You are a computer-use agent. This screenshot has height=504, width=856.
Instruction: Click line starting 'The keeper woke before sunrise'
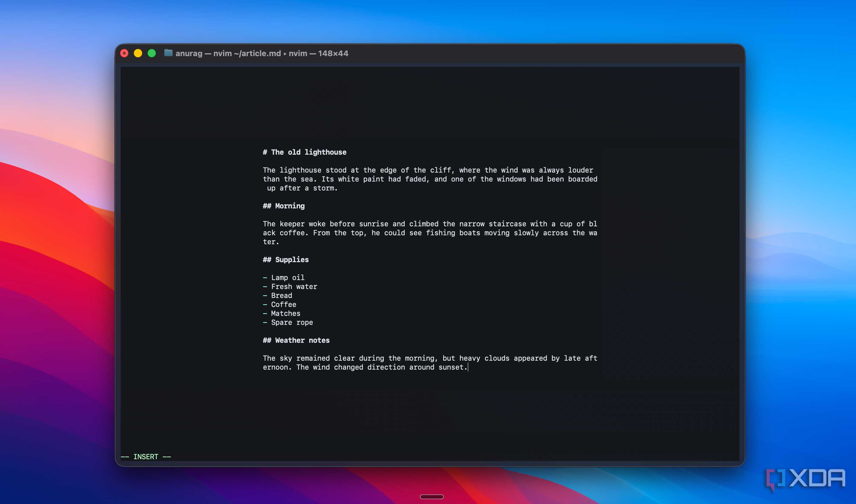click(x=430, y=224)
